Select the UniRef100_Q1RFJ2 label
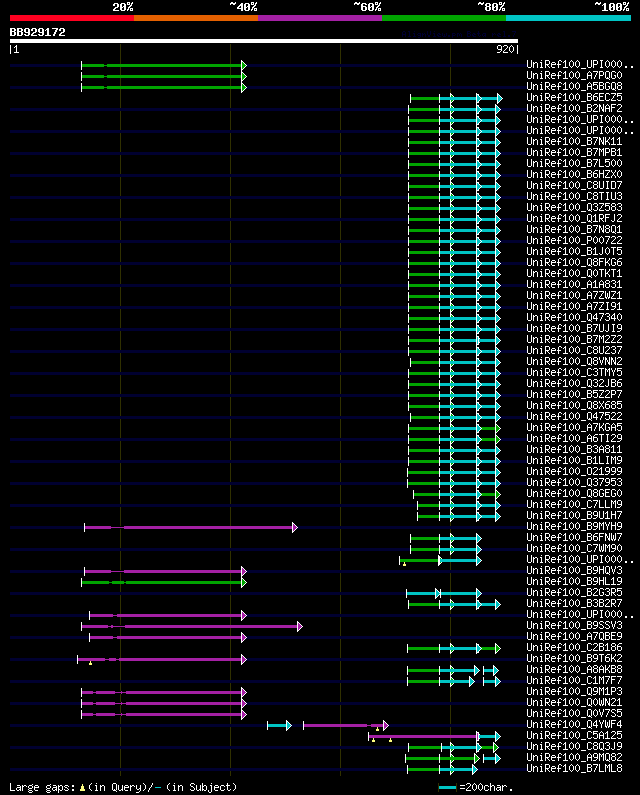The width and height of the screenshot is (640, 795). pos(574,219)
